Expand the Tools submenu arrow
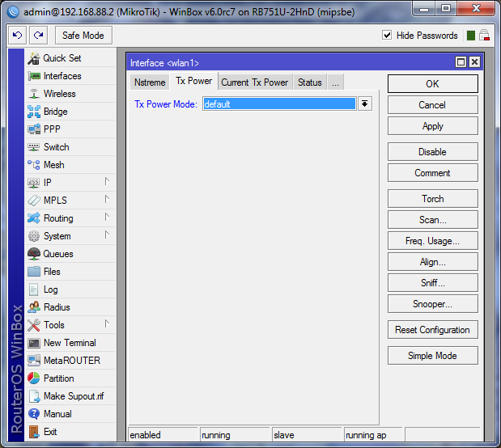Viewport: 501px width, 448px height. (107, 323)
